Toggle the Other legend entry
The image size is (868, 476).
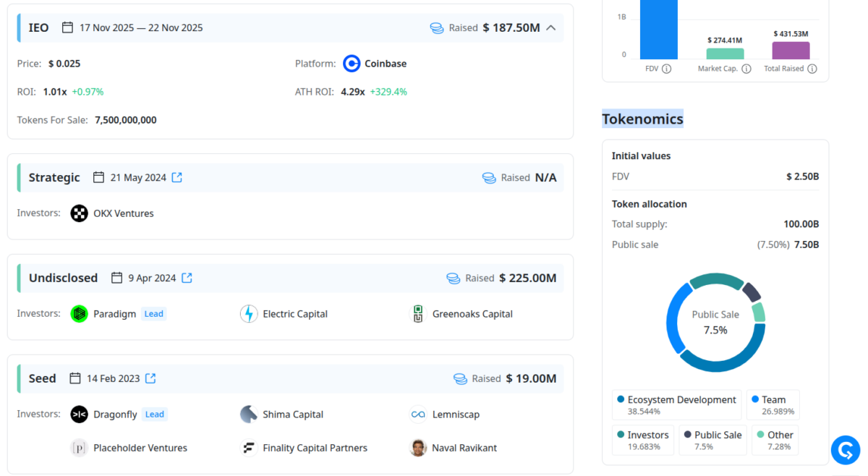coord(775,439)
